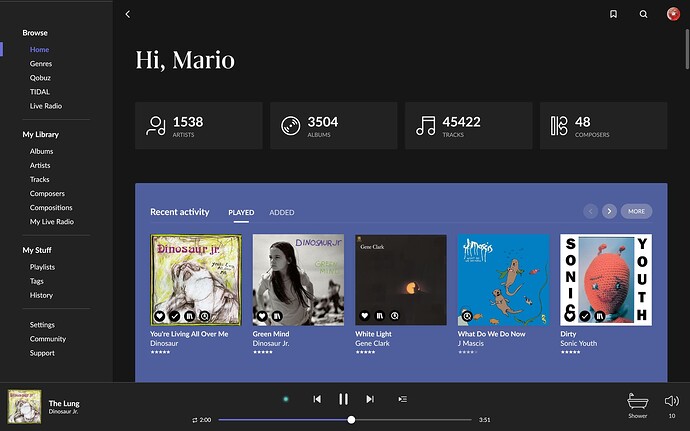The width and height of the screenshot is (690, 431).
Task: Click the signal path light dot
Action: (x=286, y=399)
